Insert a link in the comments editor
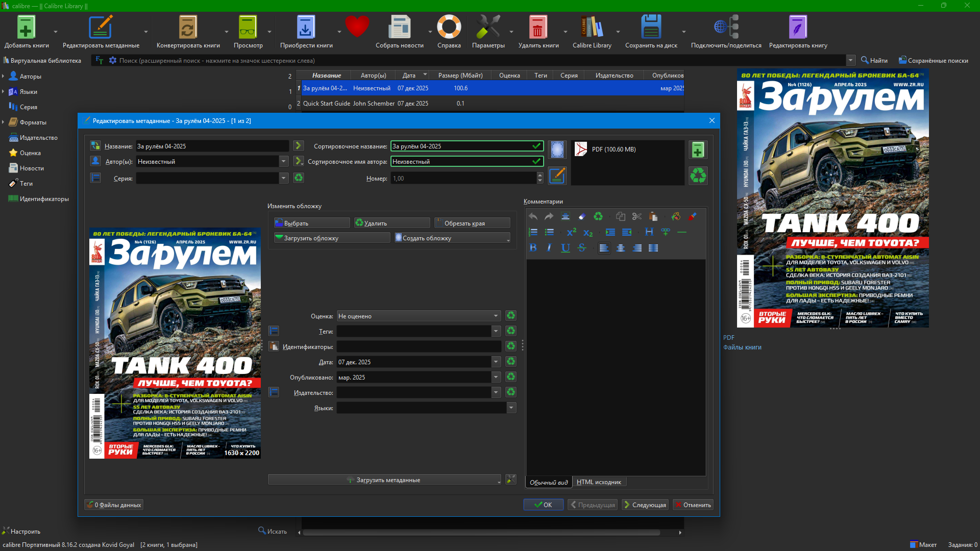 coord(666,232)
